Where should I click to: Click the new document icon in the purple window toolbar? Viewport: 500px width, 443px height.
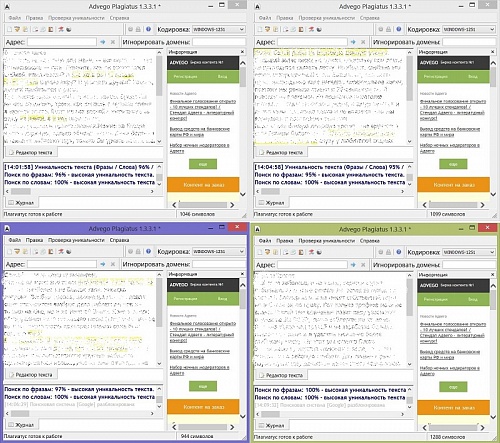coord(10,252)
